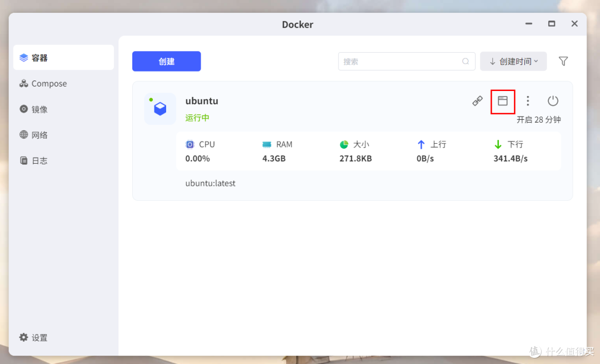Click the 上行 upload arrow icon

coord(421,144)
